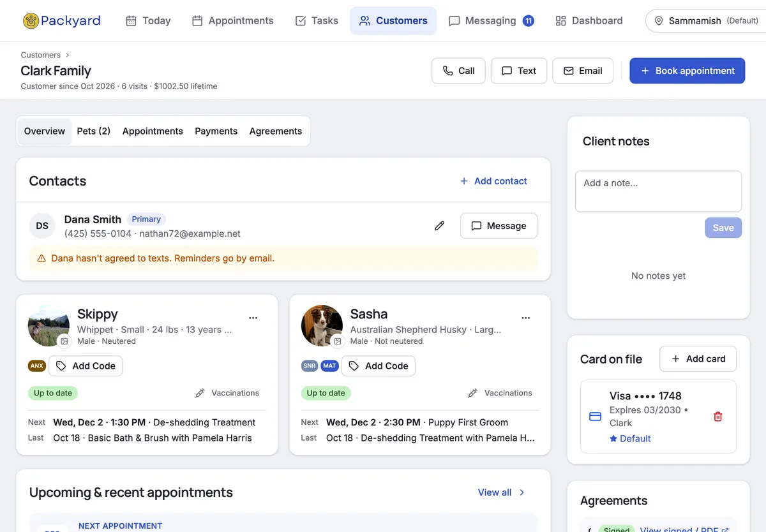The height and width of the screenshot is (532, 766).
Task: Switch to the customer Appointments tab
Action: (153, 131)
